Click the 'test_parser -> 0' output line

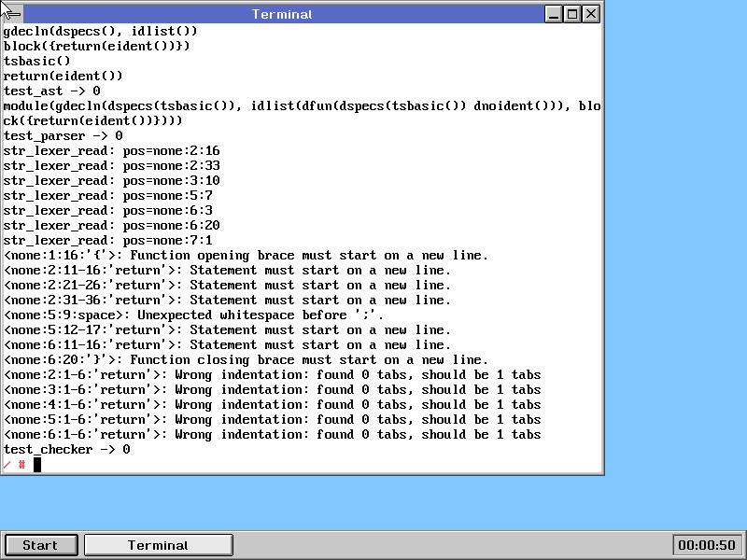tap(63, 135)
